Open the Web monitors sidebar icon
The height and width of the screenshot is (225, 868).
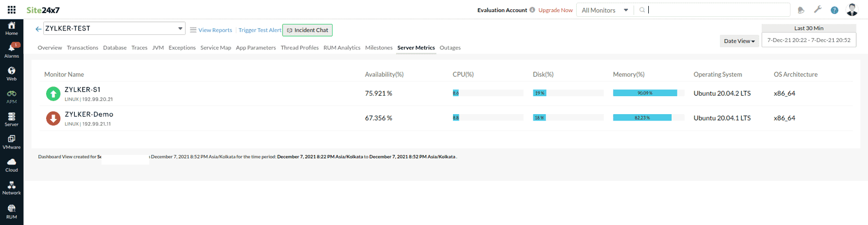pyautogui.click(x=11, y=73)
